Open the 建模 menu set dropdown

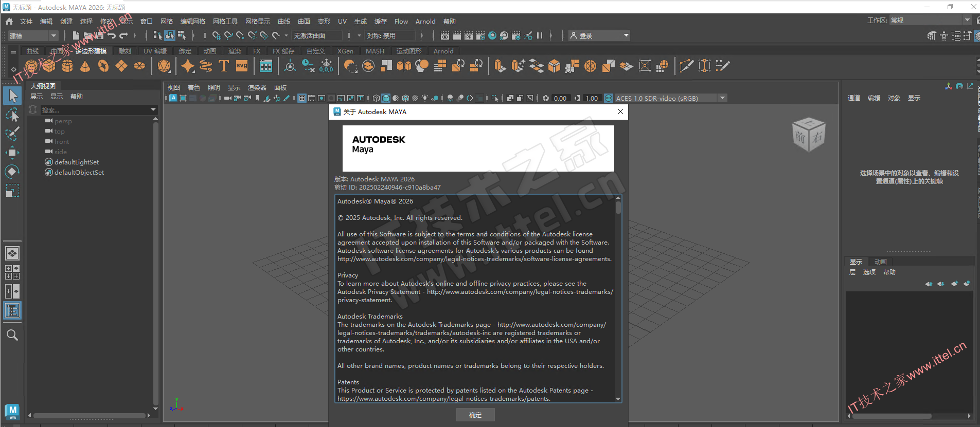pos(33,35)
